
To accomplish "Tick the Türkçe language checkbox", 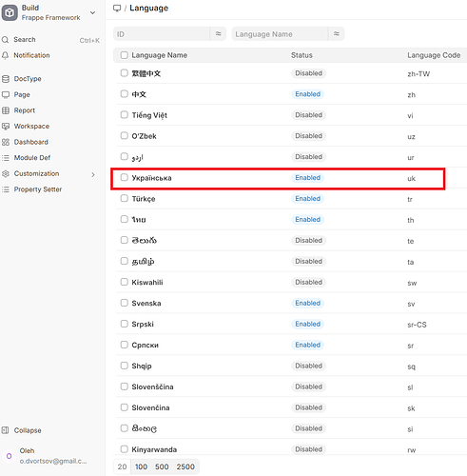I will tap(125, 198).
